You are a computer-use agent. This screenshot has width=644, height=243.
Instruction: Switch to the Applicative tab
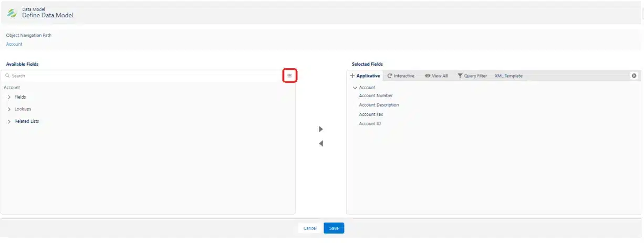click(365, 76)
